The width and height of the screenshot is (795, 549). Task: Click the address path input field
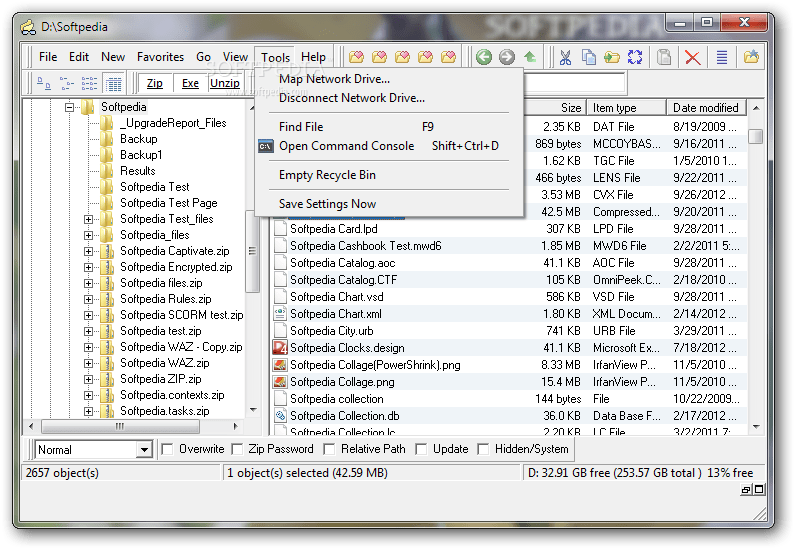575,83
